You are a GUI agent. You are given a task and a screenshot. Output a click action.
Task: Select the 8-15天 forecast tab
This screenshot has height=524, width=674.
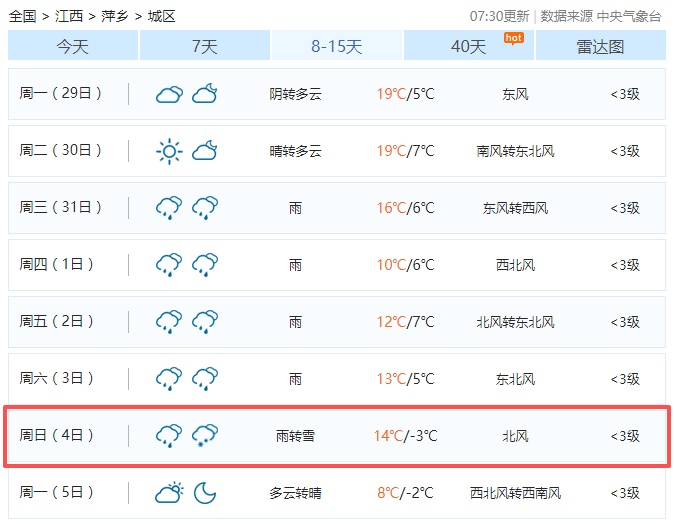click(x=337, y=46)
